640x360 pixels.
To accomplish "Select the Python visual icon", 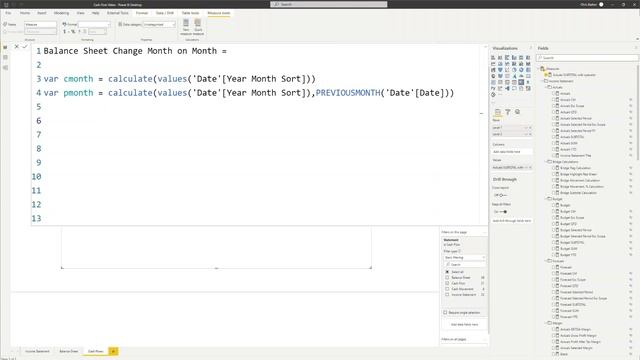I will 493,88.
